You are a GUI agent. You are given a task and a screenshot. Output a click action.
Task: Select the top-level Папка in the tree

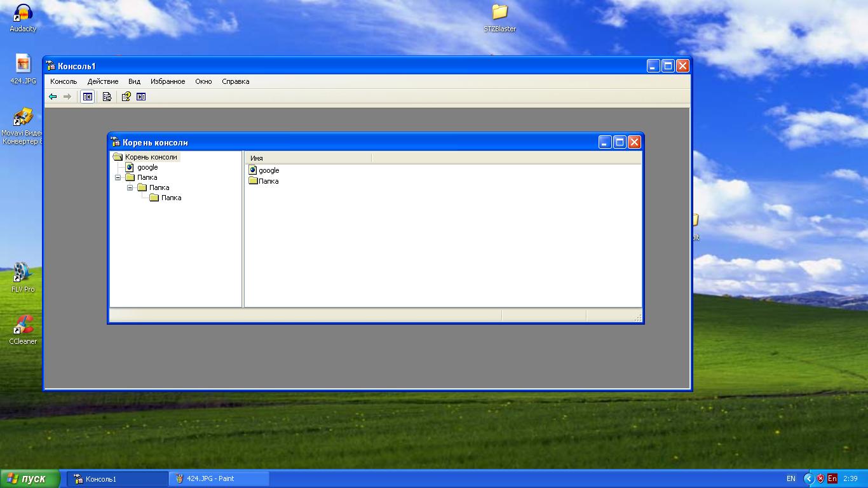tap(147, 177)
